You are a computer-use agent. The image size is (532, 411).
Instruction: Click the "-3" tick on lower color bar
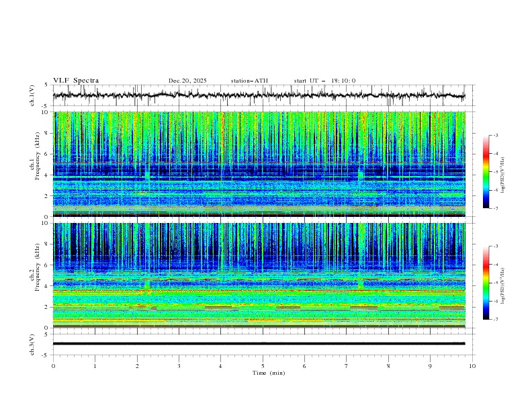[x=496, y=246]
